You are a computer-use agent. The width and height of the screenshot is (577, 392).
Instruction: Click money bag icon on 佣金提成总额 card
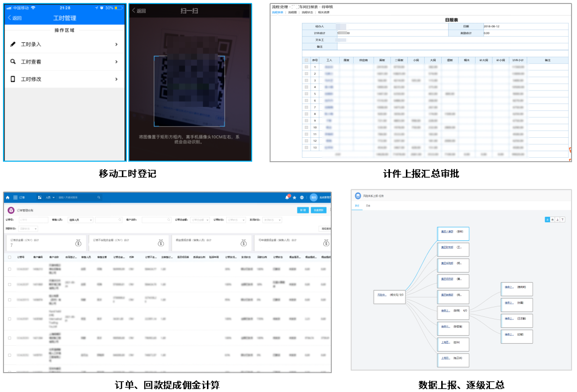(244, 243)
